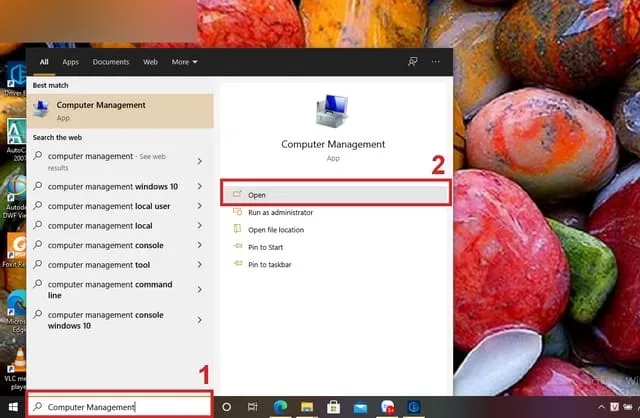Show hidden system tray icons
The image size is (640, 418).
tap(601, 407)
